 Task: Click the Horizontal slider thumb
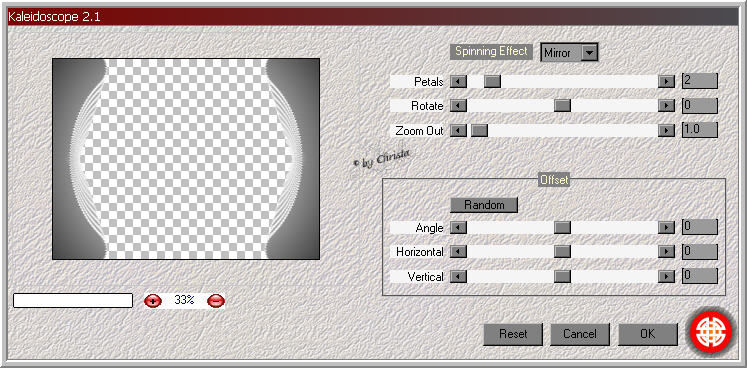[562, 251]
